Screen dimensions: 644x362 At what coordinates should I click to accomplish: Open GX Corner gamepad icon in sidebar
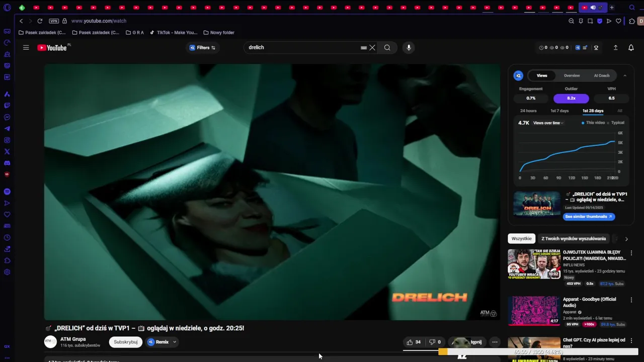tap(7, 31)
